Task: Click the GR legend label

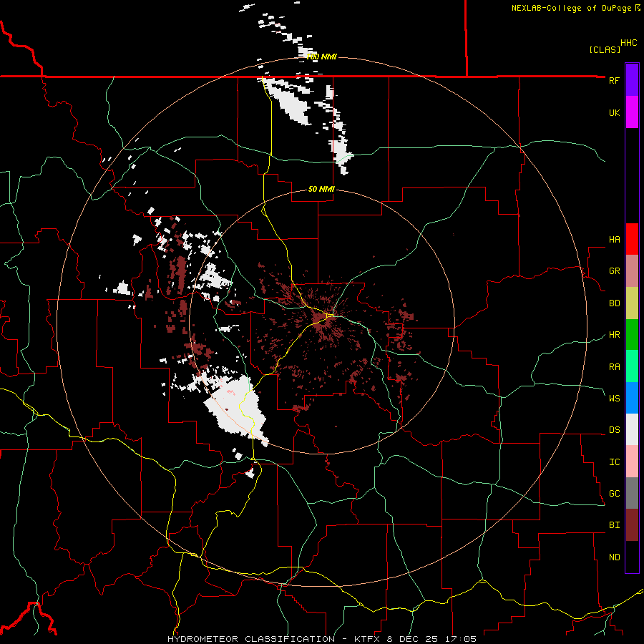Action: tap(614, 271)
